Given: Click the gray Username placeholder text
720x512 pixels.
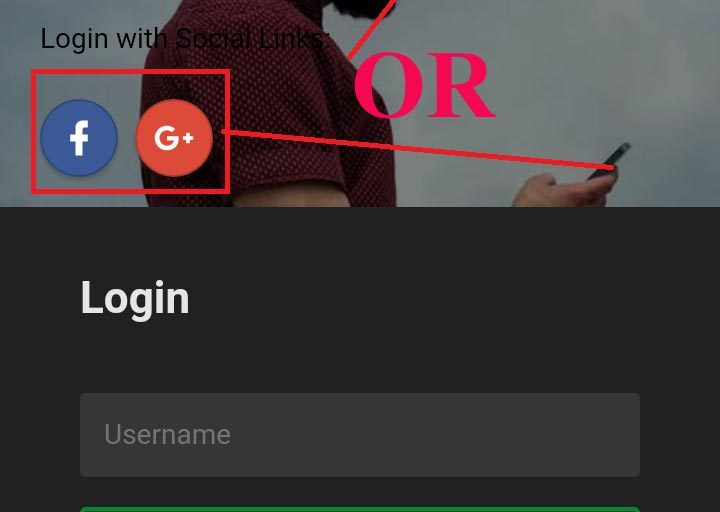Looking at the screenshot, I should pos(168,434).
